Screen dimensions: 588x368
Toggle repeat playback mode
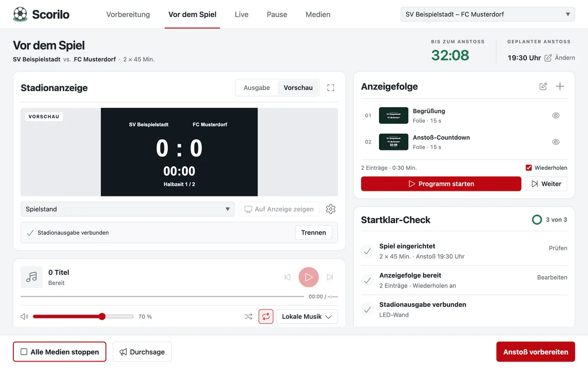point(266,316)
